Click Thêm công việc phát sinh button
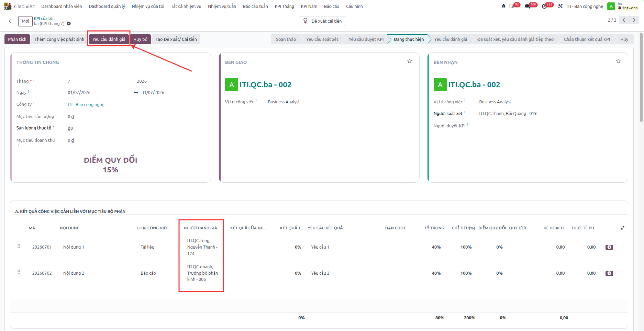The width and height of the screenshot is (644, 331). coord(59,39)
